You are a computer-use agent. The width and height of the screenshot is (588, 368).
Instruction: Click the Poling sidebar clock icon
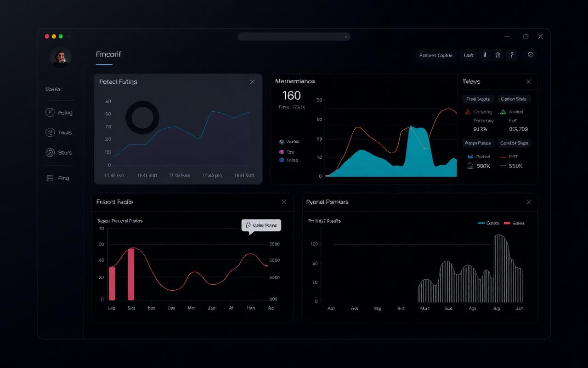50,113
